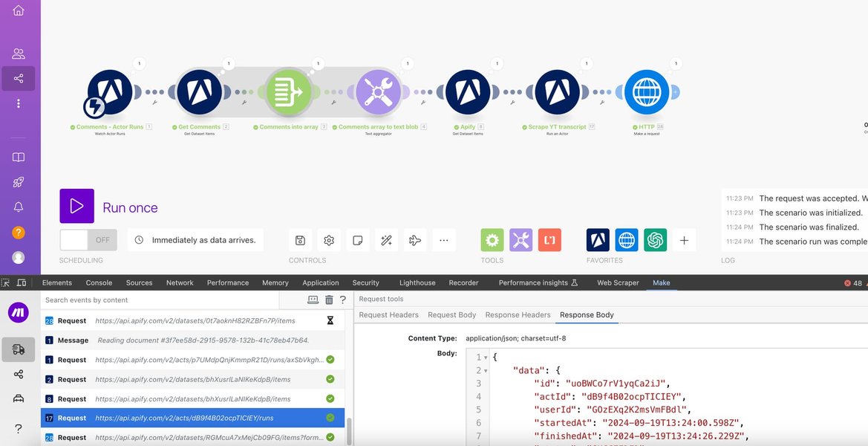This screenshot has width=868, height=446.
Task: Open the Immediately as data arrives schedule setting
Action: tap(195, 240)
